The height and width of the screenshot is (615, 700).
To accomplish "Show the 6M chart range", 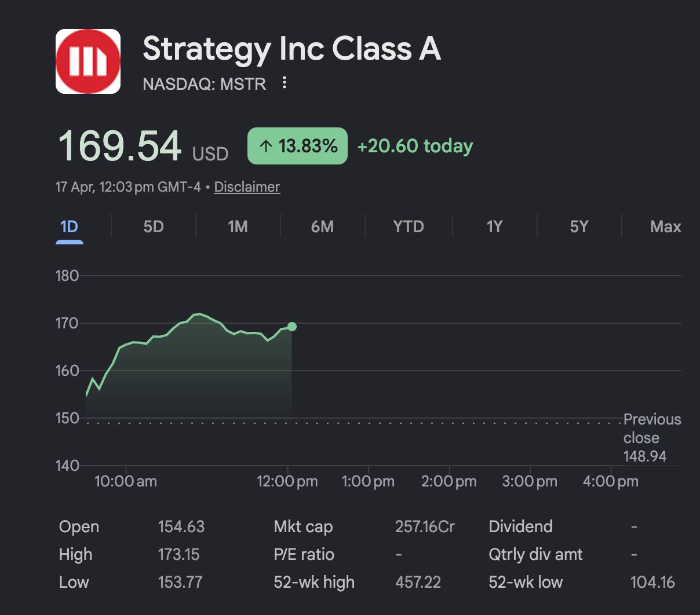I will pyautogui.click(x=322, y=226).
